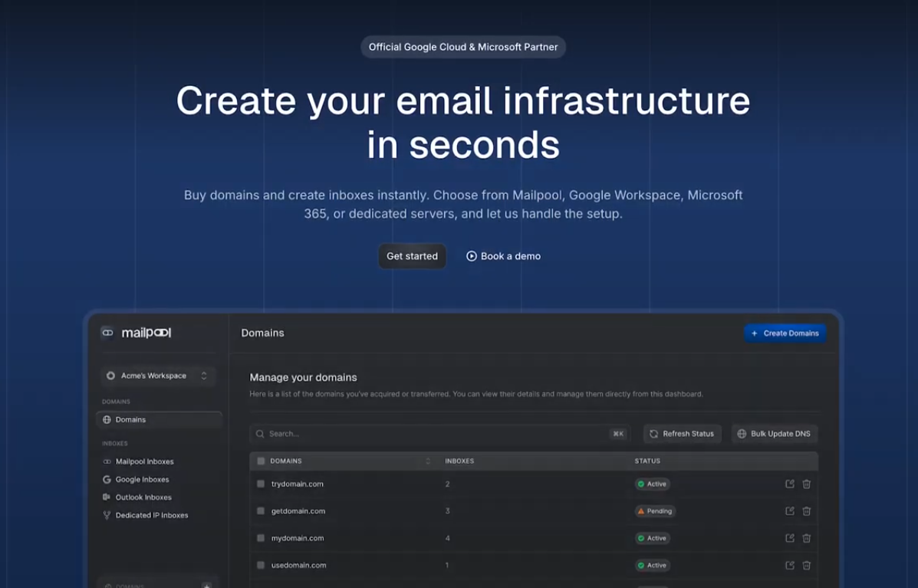Check the trydomain.com row checkbox
The width and height of the screenshot is (918, 588).
pos(261,484)
